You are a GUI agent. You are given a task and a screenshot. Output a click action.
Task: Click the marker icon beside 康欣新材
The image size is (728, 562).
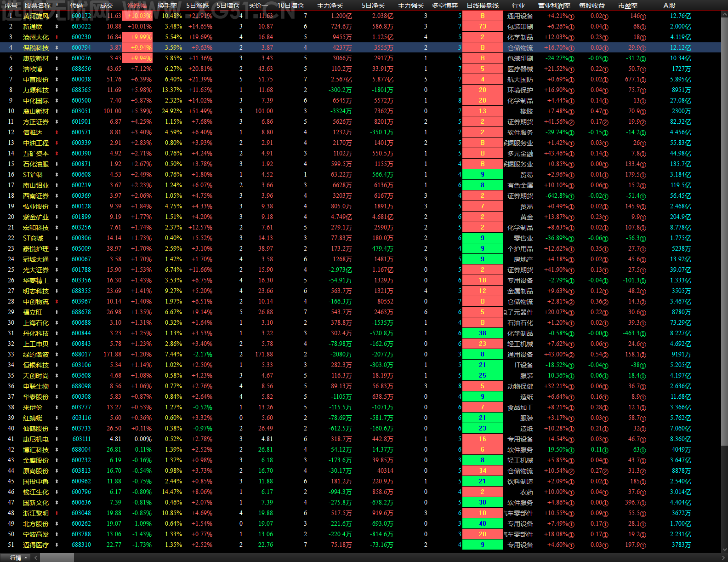coord(57,58)
